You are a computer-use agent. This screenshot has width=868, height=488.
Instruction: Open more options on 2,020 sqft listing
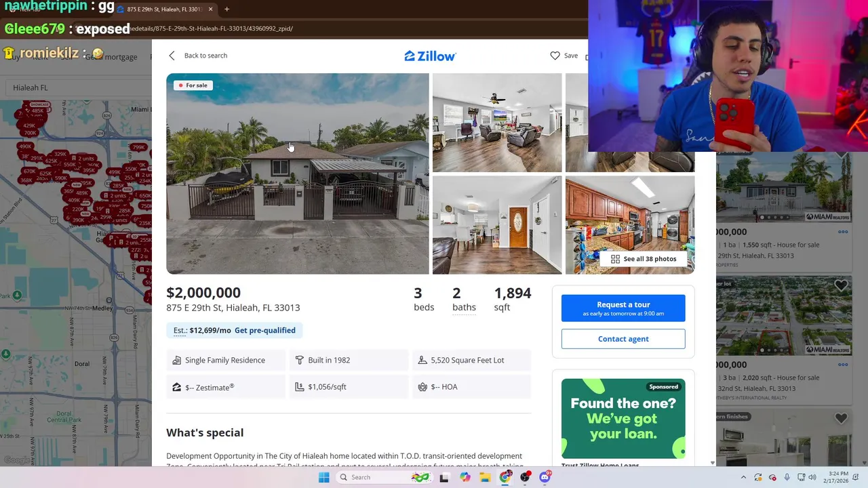[x=843, y=365]
